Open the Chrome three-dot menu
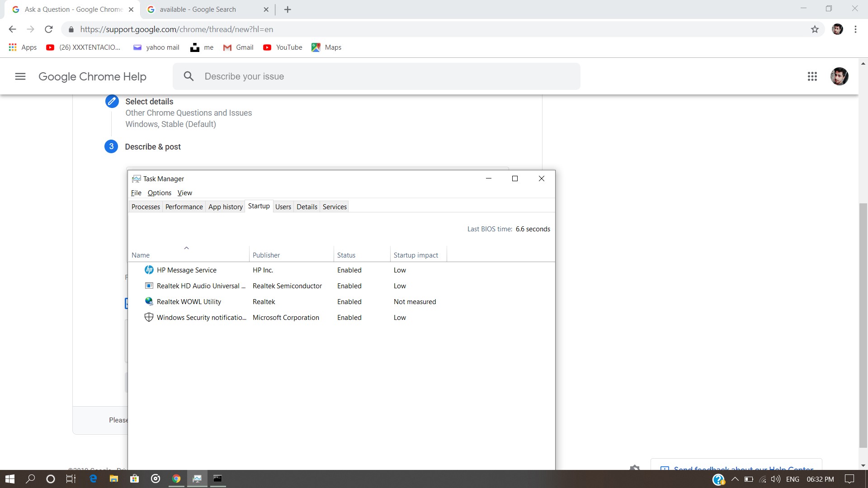The image size is (868, 488). coord(855,29)
